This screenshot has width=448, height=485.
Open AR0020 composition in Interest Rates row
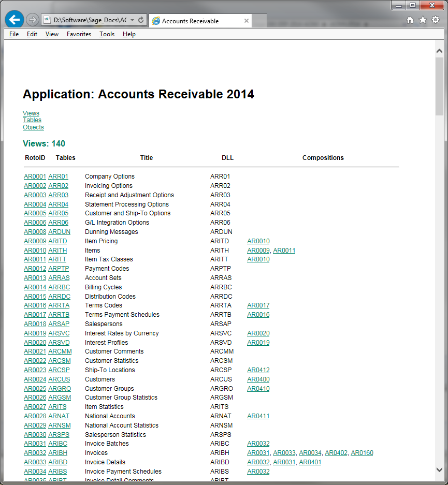[258, 333]
